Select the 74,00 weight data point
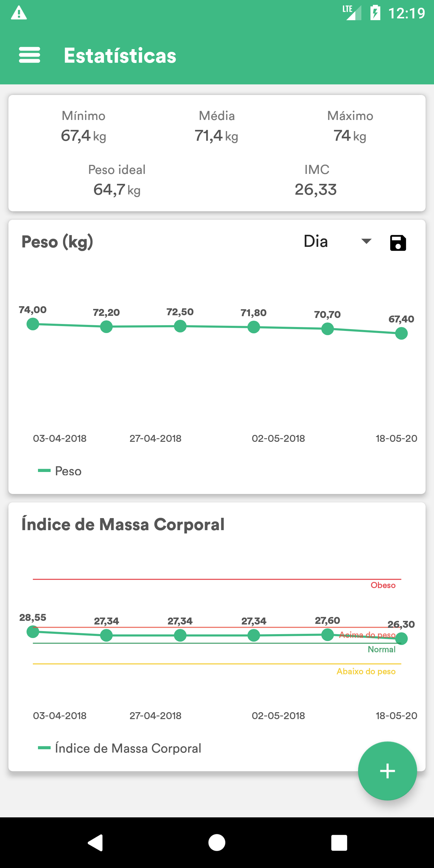This screenshot has height=868, width=434. tap(33, 324)
